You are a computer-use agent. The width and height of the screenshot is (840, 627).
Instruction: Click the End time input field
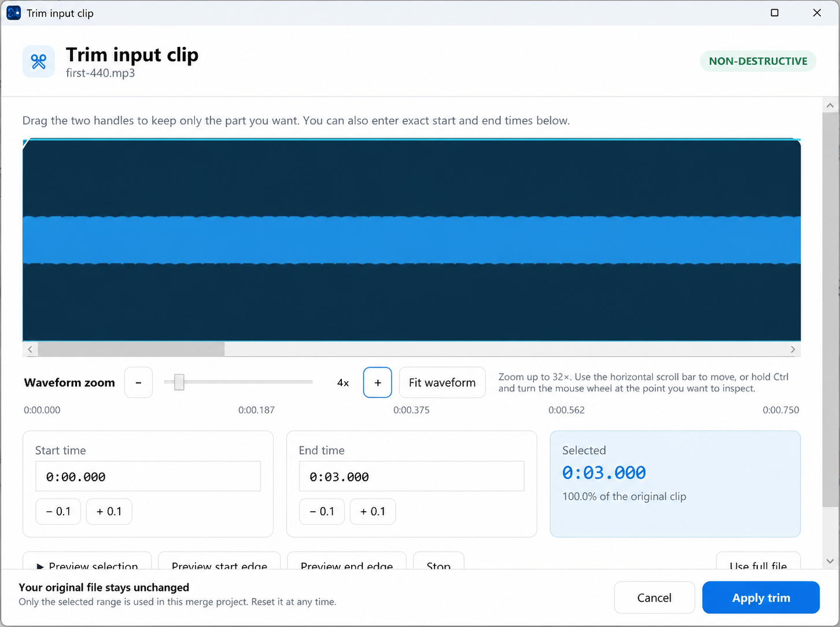click(x=411, y=476)
